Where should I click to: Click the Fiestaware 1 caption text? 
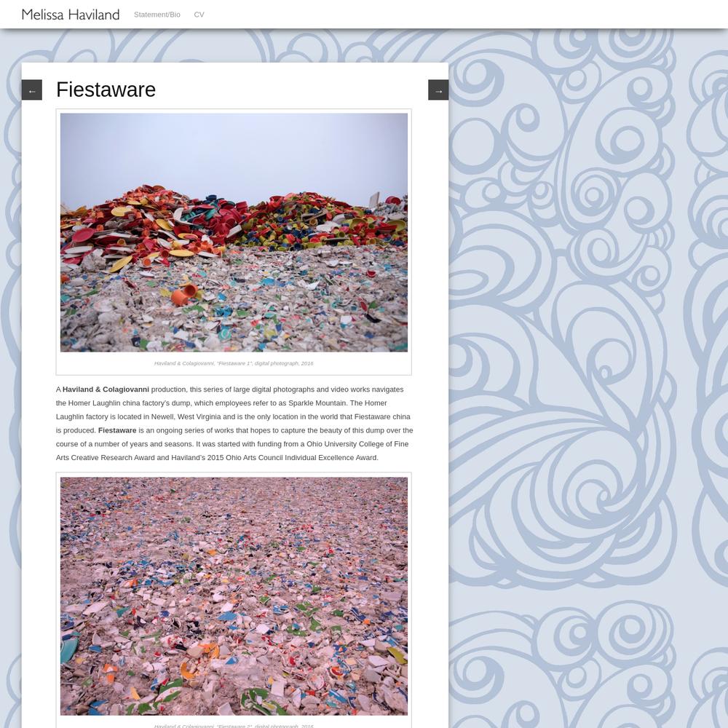[x=234, y=363]
